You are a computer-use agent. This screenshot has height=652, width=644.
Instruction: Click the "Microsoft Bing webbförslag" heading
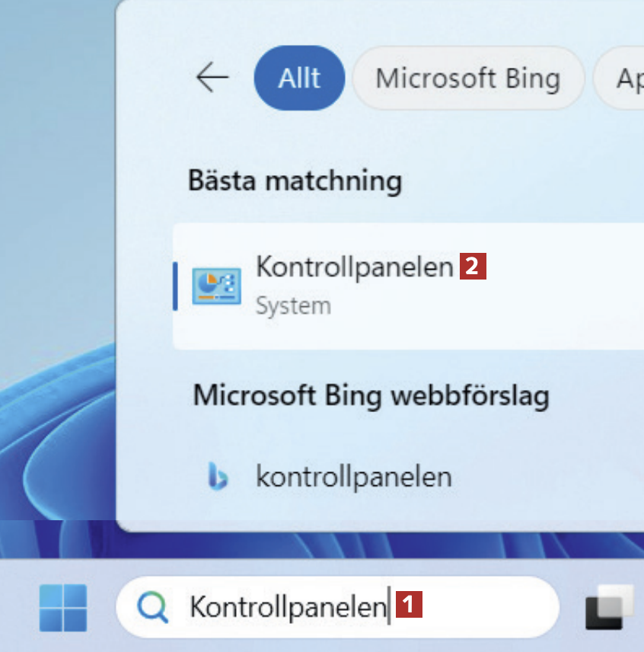pyautogui.click(x=371, y=395)
